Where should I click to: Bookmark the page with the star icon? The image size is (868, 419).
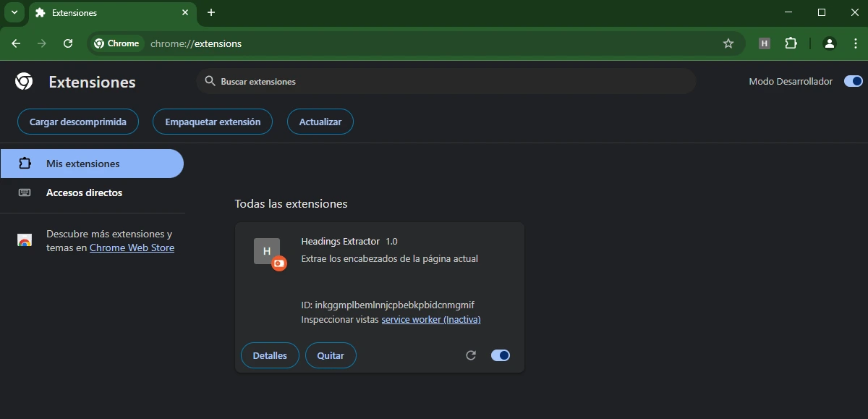pyautogui.click(x=728, y=43)
